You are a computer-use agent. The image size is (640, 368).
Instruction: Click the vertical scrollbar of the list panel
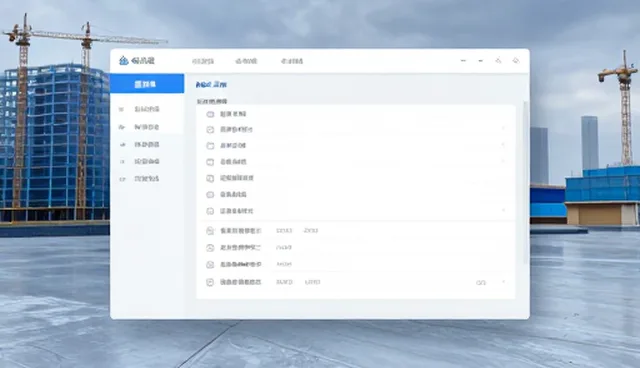526,184
